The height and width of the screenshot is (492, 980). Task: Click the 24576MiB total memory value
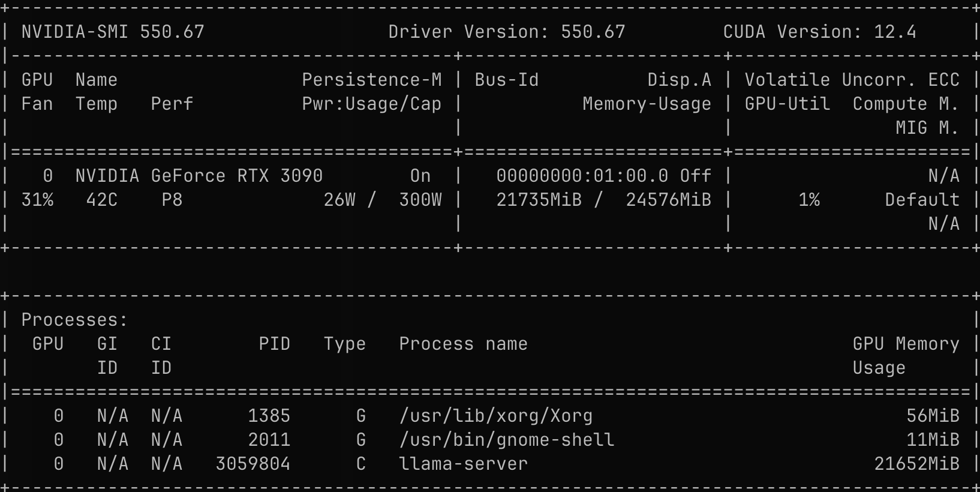tap(668, 200)
